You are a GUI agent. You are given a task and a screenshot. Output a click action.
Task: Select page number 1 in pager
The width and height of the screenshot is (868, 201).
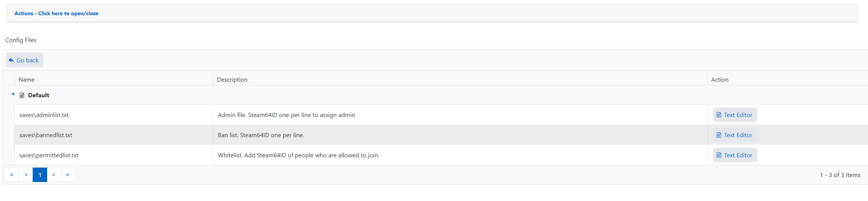click(40, 175)
